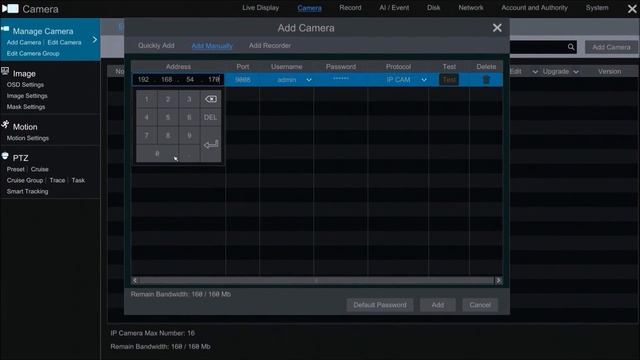Open the Protocol dropdown showing IP CAM
The height and width of the screenshot is (360, 640).
[424, 80]
